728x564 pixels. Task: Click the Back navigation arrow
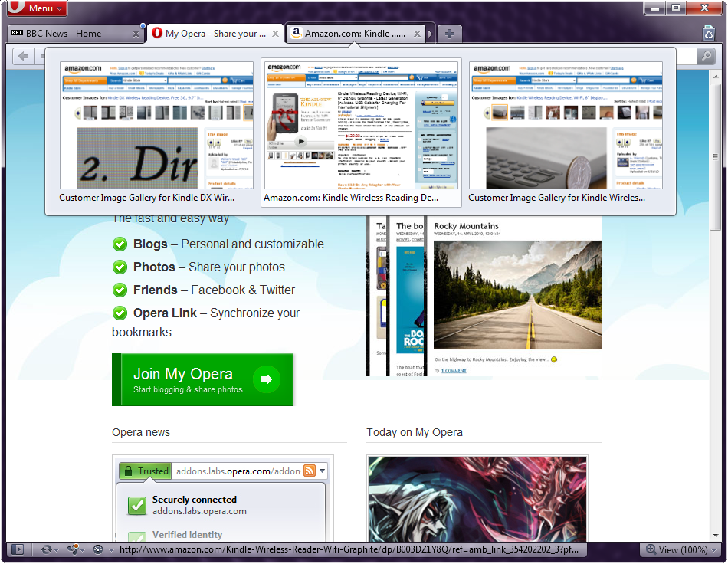[x=23, y=56]
